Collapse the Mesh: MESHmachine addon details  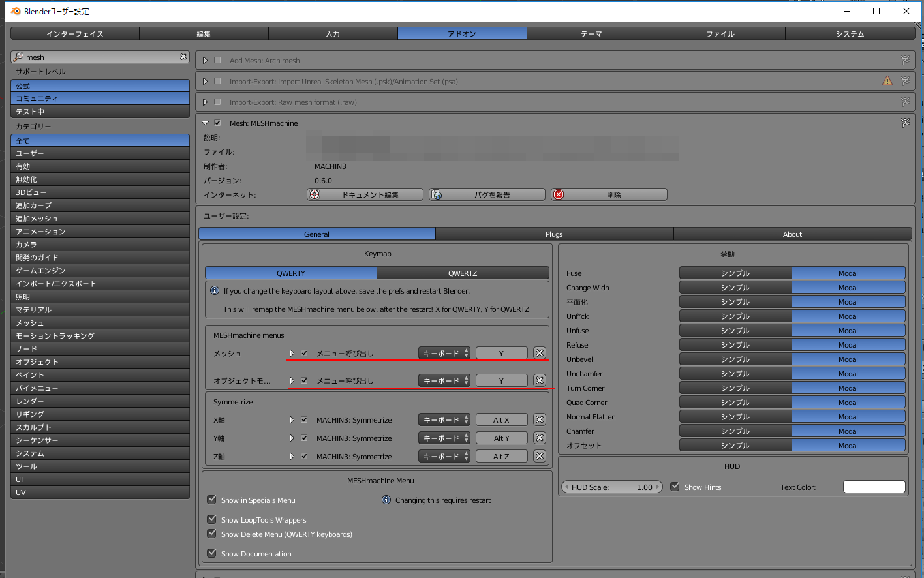[x=205, y=123]
